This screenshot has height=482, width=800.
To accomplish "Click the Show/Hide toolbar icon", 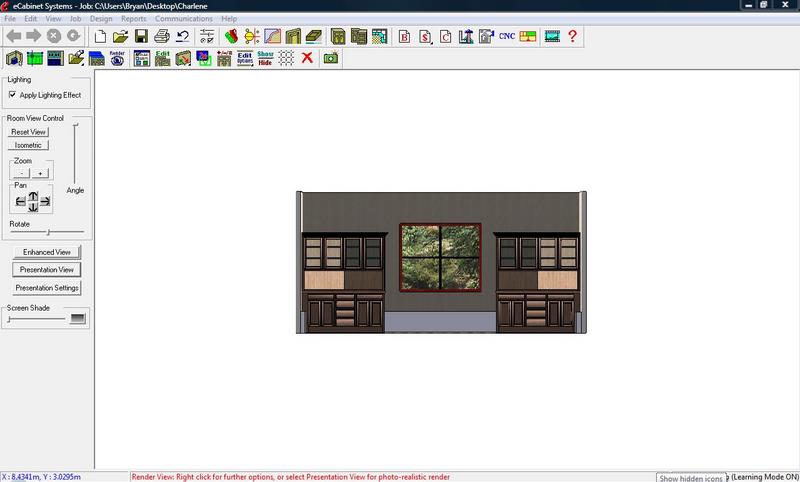I will [x=265, y=58].
